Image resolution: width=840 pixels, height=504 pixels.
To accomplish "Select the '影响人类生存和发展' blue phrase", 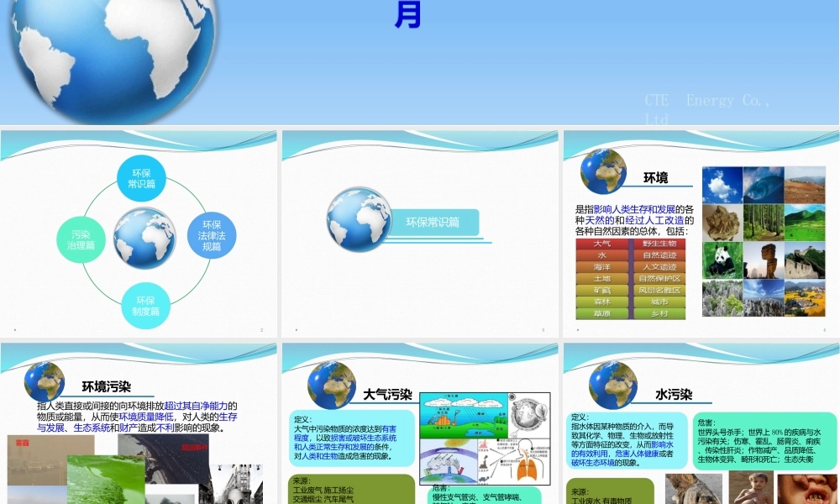I will point(634,209).
